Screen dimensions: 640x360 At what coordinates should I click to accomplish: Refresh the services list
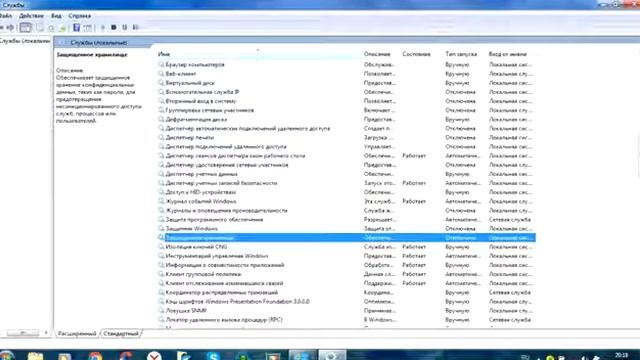click(x=51, y=28)
